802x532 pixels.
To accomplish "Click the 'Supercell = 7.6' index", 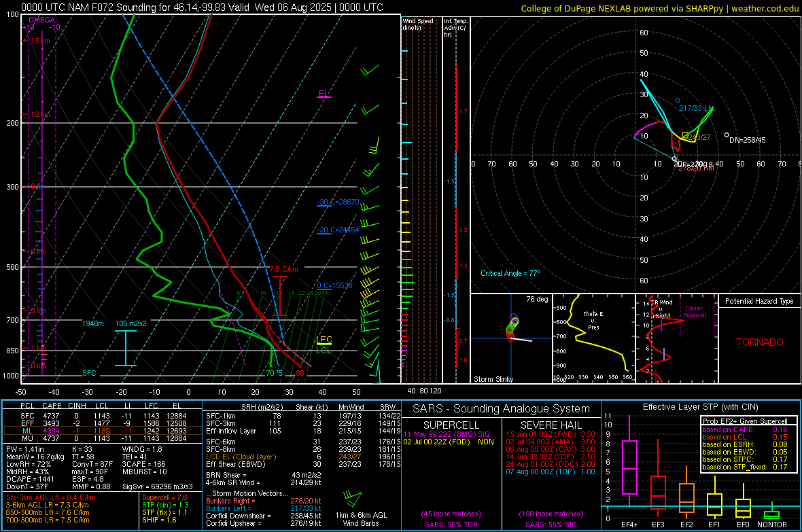I will tap(164, 497).
